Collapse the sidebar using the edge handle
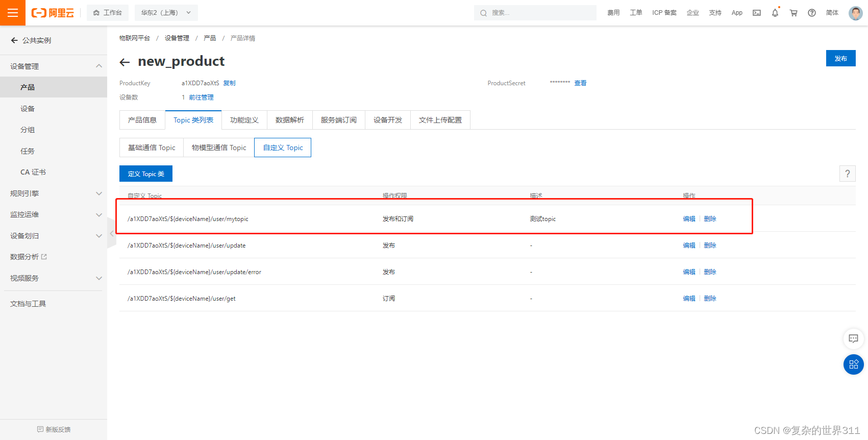This screenshot has width=868, height=440. coord(112,233)
